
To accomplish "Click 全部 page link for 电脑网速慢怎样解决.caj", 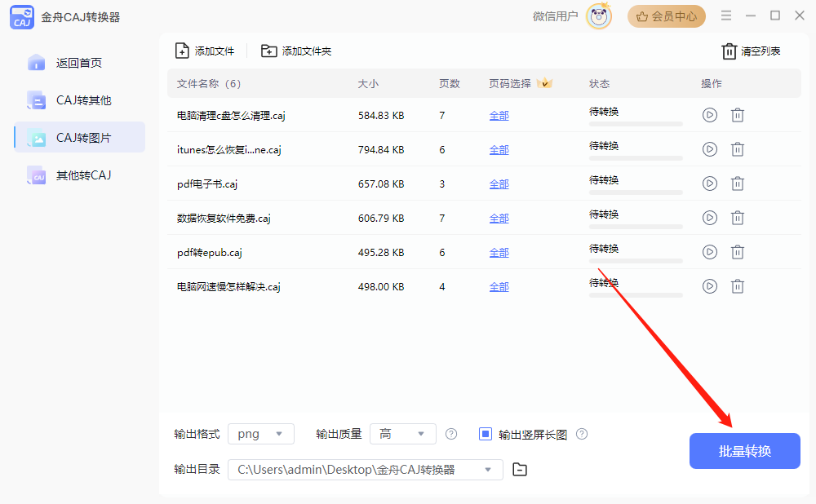I will 499,287.
